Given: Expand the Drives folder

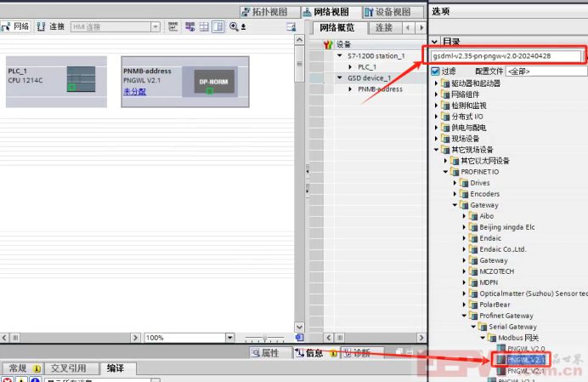Looking at the screenshot, I should (455, 183).
